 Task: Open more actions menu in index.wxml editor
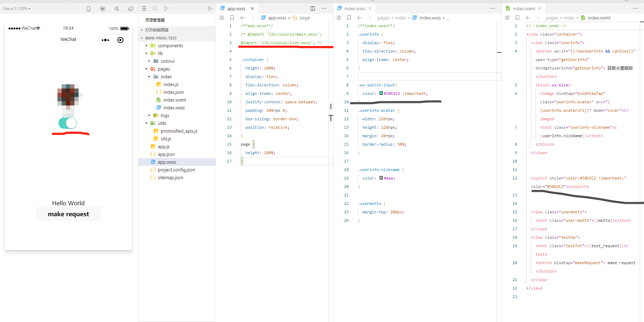click(x=636, y=8)
